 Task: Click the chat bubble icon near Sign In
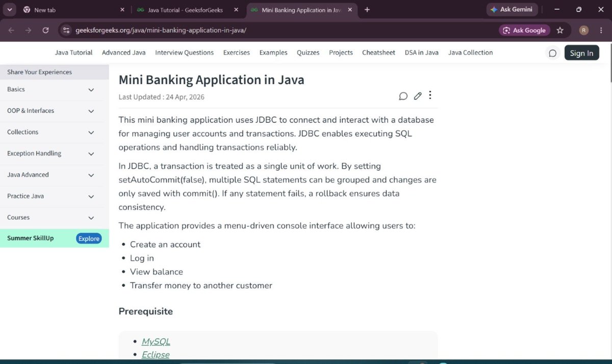pos(552,53)
